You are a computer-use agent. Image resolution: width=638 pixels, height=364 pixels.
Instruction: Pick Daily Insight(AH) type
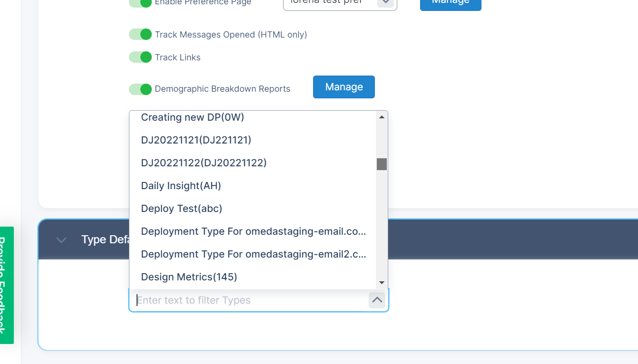(181, 186)
